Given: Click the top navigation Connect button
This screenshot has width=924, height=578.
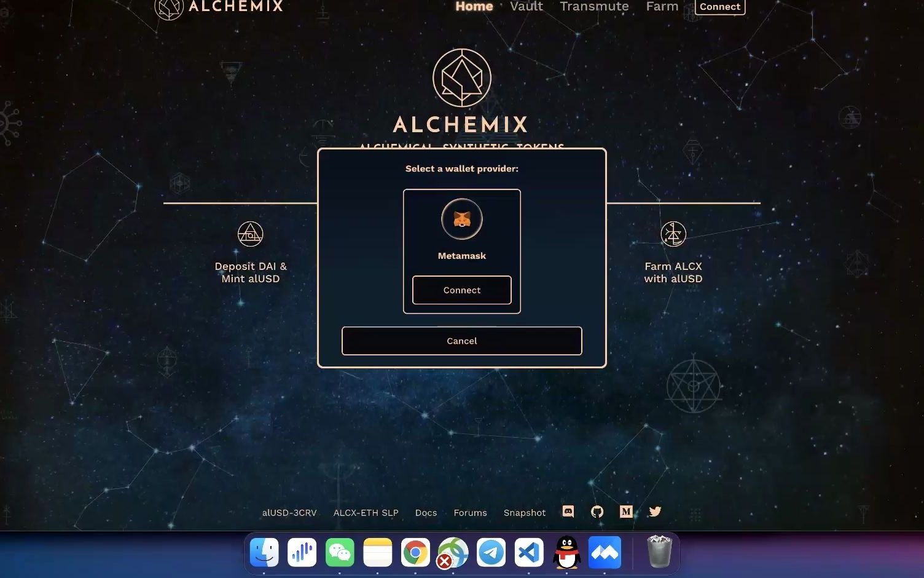Looking at the screenshot, I should pos(720,7).
